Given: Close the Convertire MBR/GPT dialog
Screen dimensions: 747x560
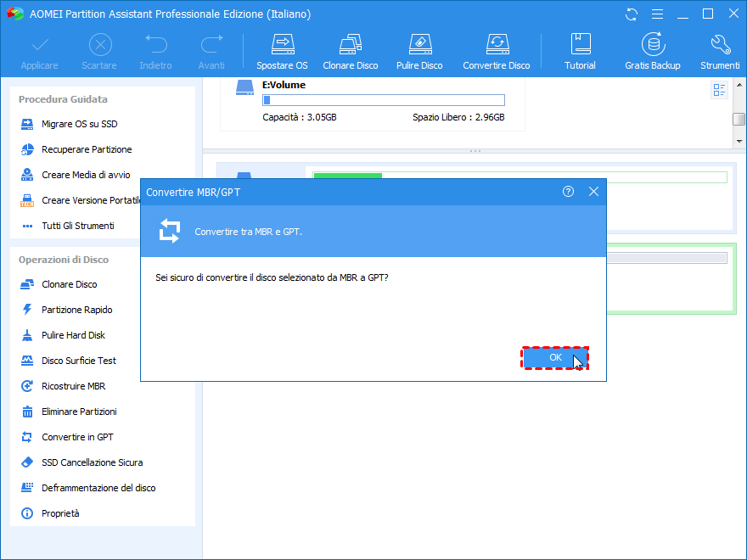Looking at the screenshot, I should pyautogui.click(x=593, y=192).
